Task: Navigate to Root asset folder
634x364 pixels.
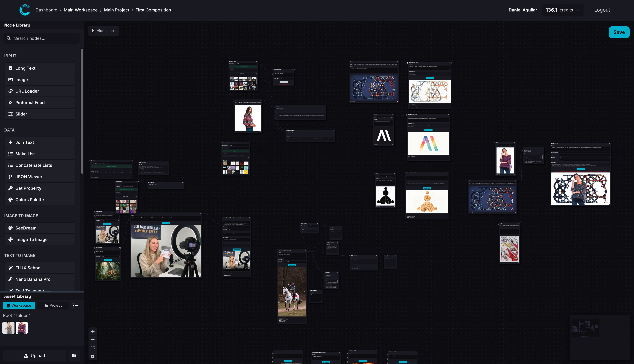Action: point(7,315)
